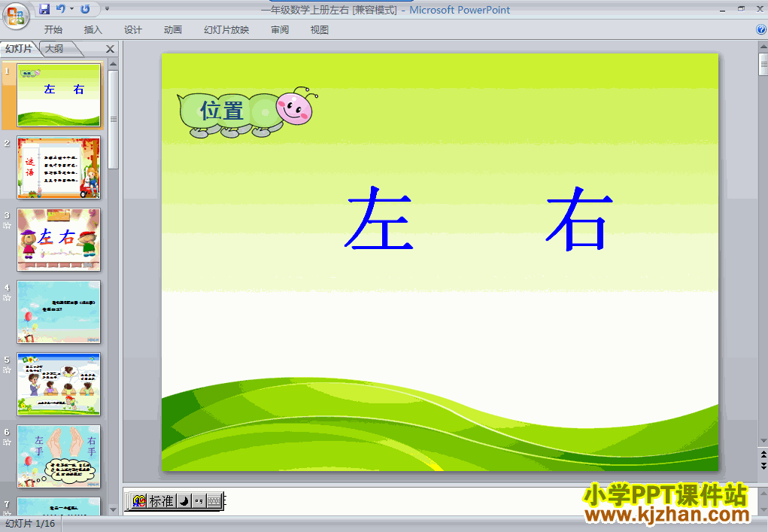Click the IME 标准 mode button
The width and height of the screenshot is (768, 532).
[x=161, y=501]
